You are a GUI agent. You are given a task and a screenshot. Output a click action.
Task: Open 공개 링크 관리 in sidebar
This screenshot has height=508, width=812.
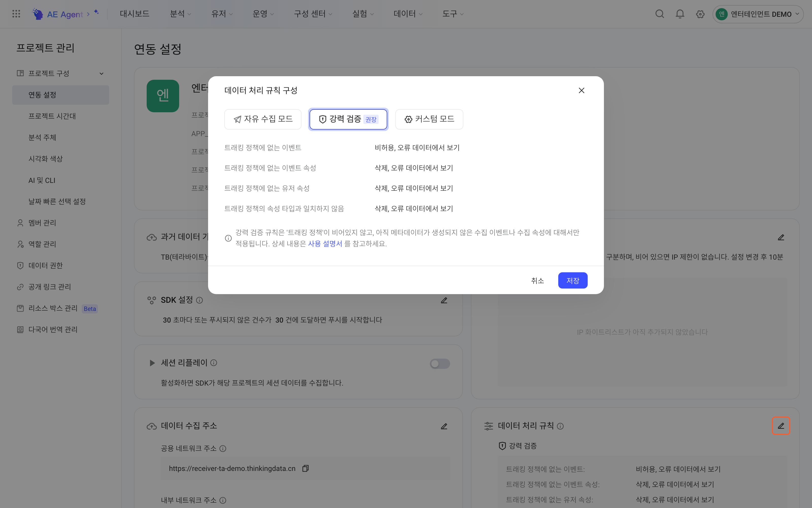coord(60,287)
